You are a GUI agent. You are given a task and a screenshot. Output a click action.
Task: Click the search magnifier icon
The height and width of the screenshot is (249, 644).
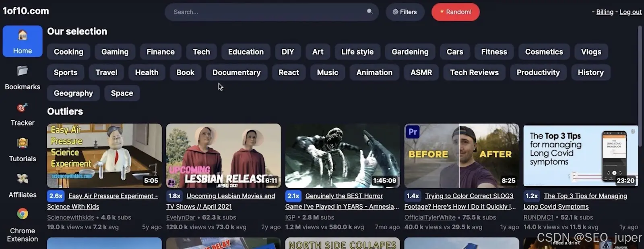(x=369, y=12)
